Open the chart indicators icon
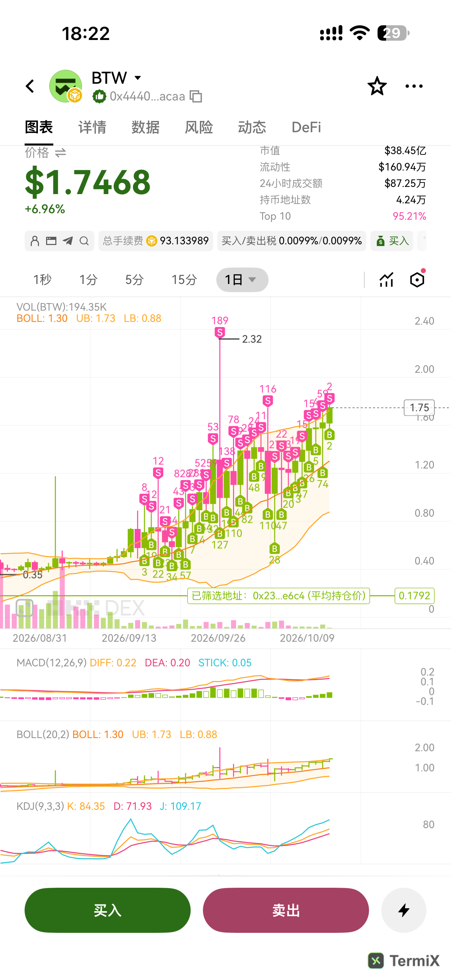 [386, 280]
